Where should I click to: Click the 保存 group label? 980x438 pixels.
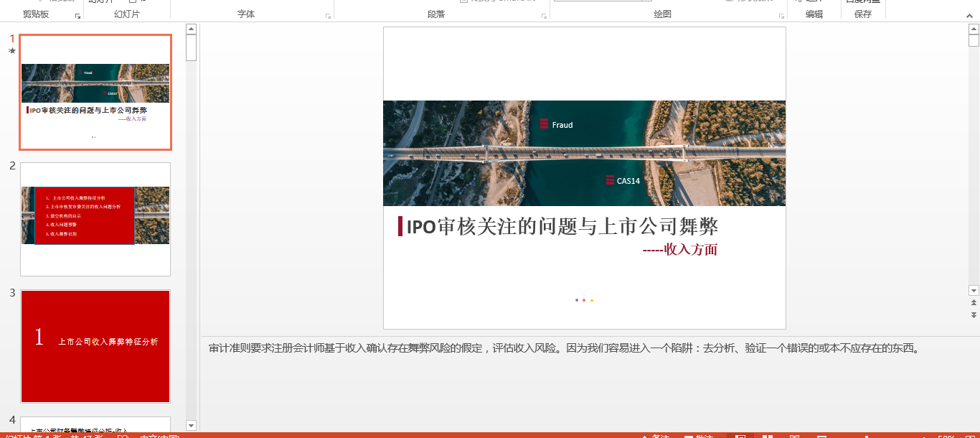[x=863, y=14]
